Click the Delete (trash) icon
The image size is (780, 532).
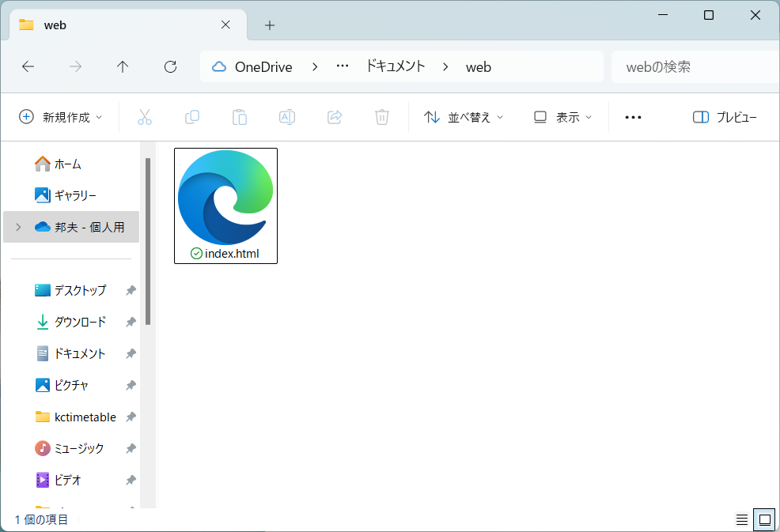[x=381, y=116]
